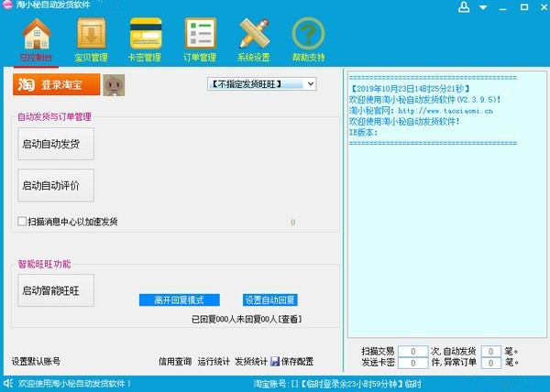Viewport: 550px width, 392px height.
Task: Click 启动自动发货 button
Action: click(56, 144)
